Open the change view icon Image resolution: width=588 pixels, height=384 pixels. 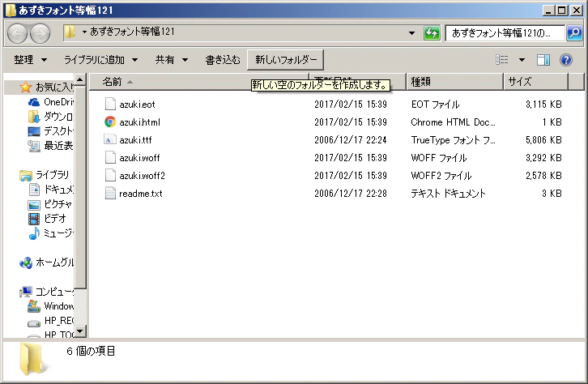point(502,60)
